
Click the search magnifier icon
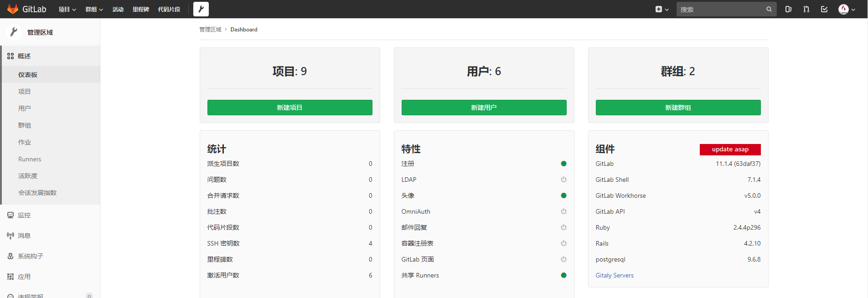point(769,9)
